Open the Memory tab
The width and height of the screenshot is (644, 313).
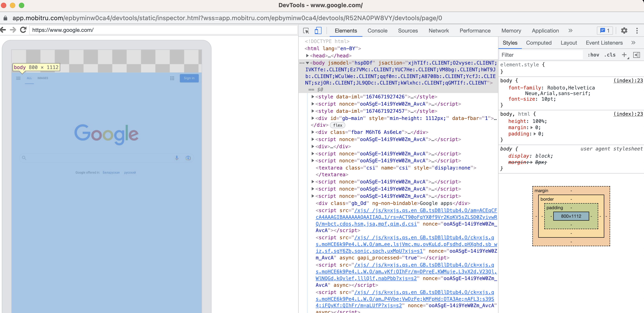(x=511, y=30)
